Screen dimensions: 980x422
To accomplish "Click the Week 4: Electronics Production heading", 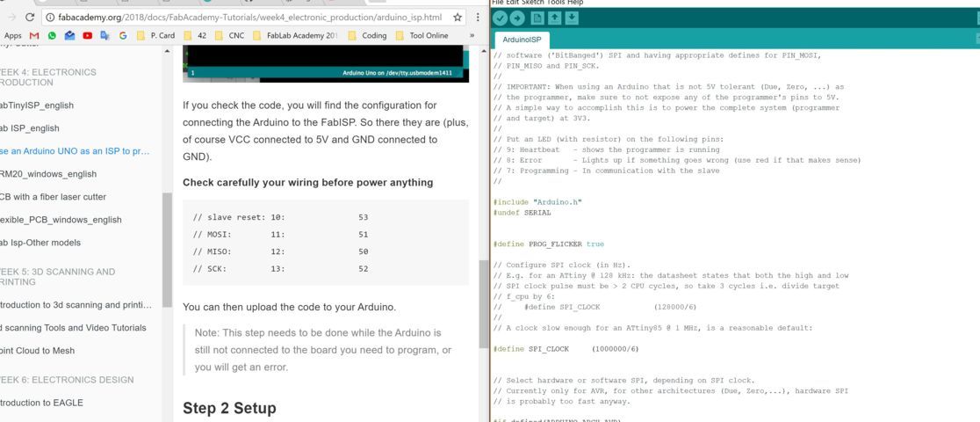I will pyautogui.click(x=48, y=77).
